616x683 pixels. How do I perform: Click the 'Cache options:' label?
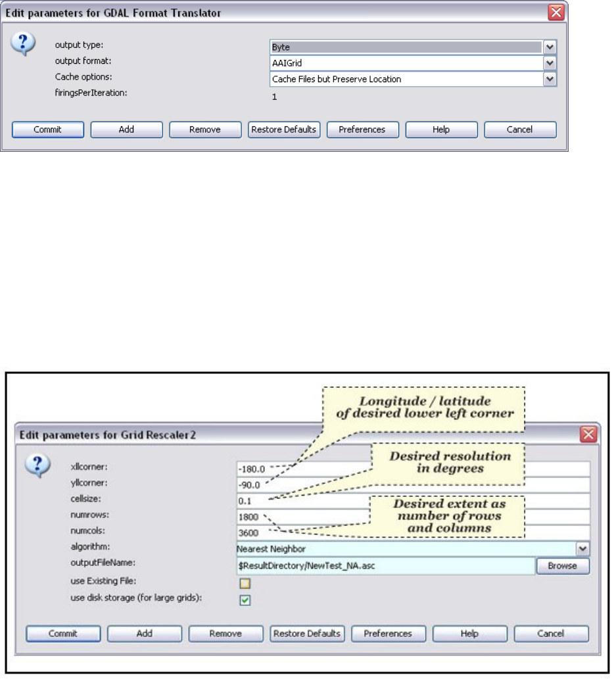pyautogui.click(x=83, y=77)
